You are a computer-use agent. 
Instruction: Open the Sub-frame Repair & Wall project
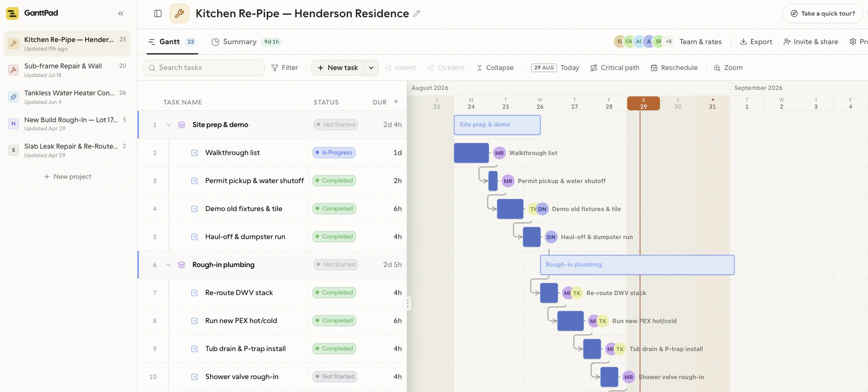pos(67,70)
